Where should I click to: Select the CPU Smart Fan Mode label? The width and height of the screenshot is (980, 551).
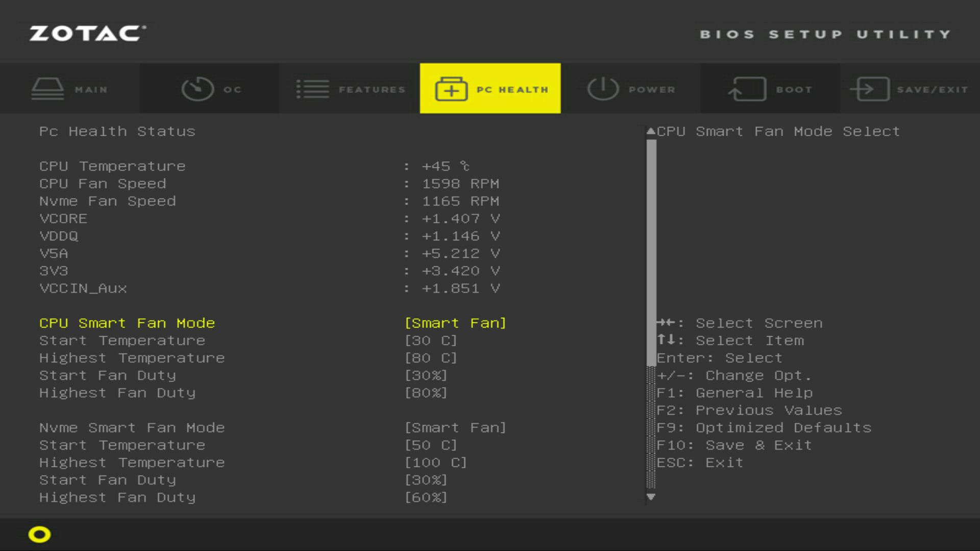127,323
